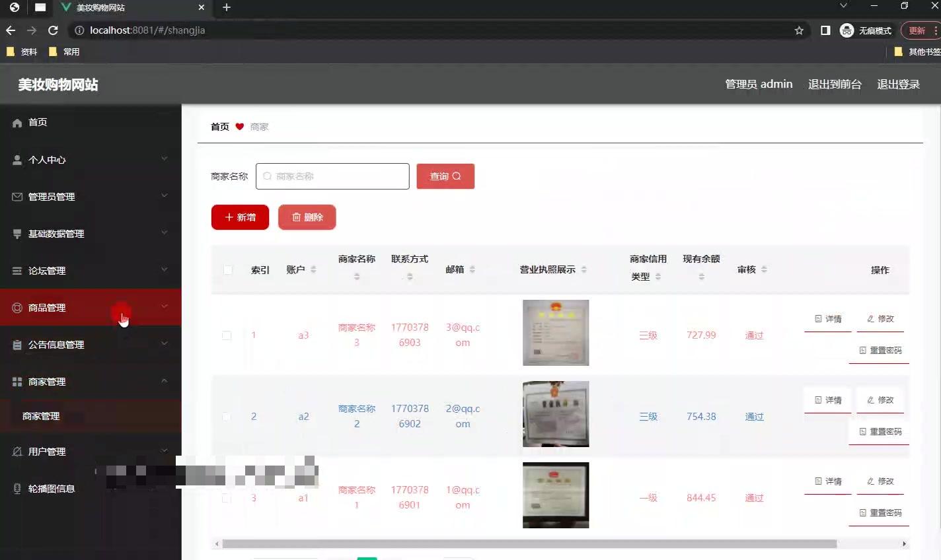This screenshot has height=560, width=941.
Task: Click 首页 in the breadcrumb
Action: 220,127
